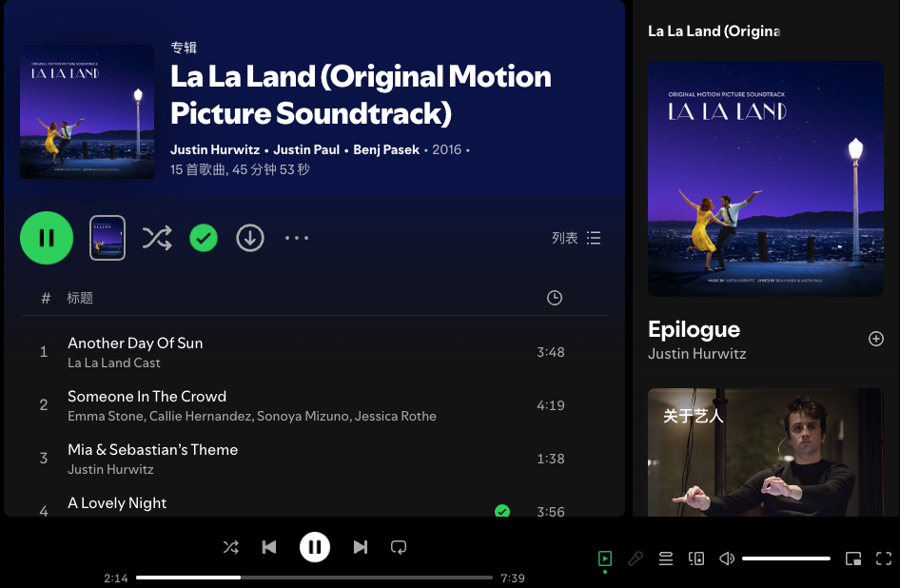This screenshot has height=588, width=900.
Task: Open the play queue
Action: [x=666, y=559]
